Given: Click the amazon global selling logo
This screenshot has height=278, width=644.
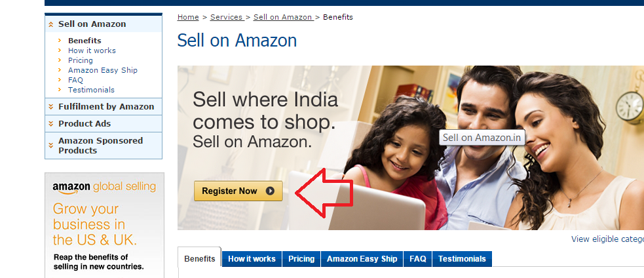Looking at the screenshot, I should tap(104, 188).
